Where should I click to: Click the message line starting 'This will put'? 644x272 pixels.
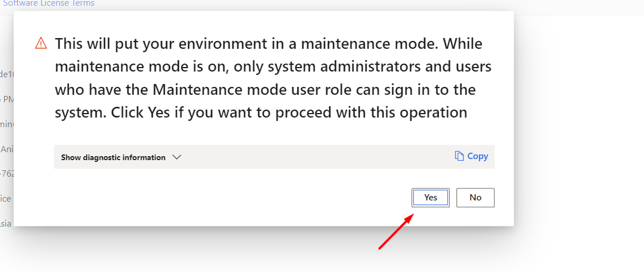coord(268,44)
